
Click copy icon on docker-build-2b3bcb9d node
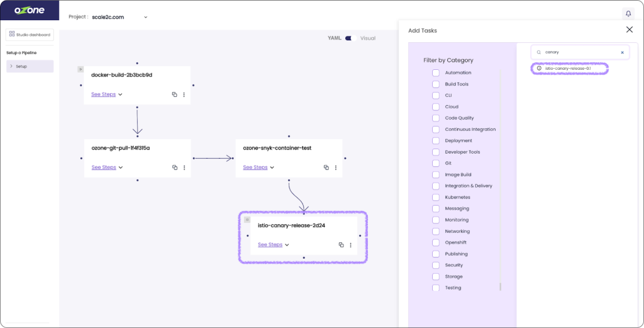[174, 94]
